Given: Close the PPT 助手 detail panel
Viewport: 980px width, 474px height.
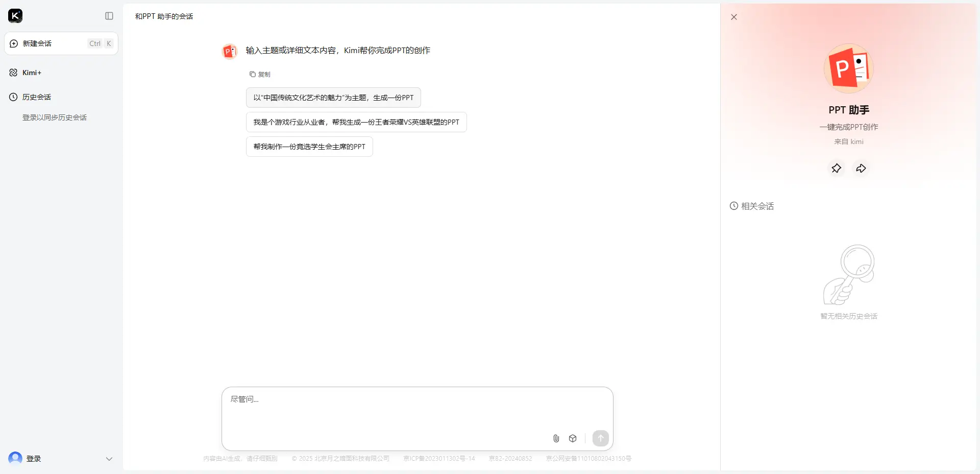Looking at the screenshot, I should click(733, 16).
